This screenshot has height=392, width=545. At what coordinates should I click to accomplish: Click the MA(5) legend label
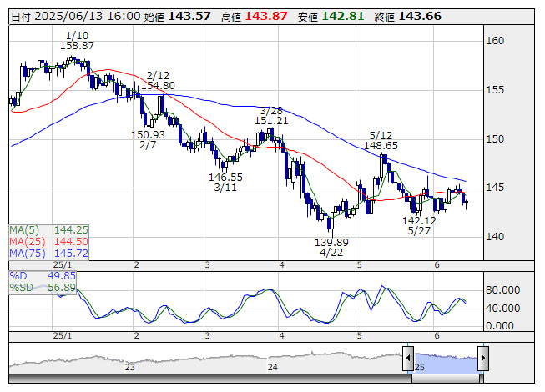(x=24, y=230)
